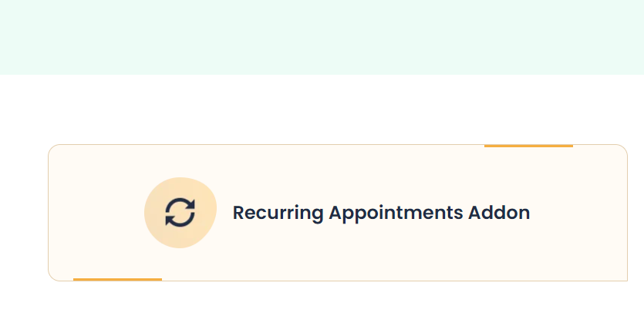Open the Recurring Appointments Addon title
Screen dimensions: 644x313
(381, 213)
